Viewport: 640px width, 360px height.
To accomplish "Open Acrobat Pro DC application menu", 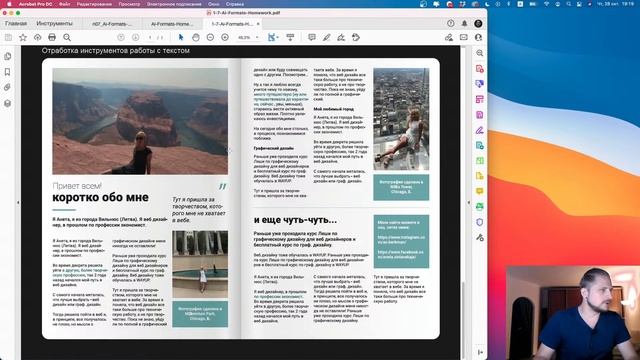I will [x=35, y=4].
